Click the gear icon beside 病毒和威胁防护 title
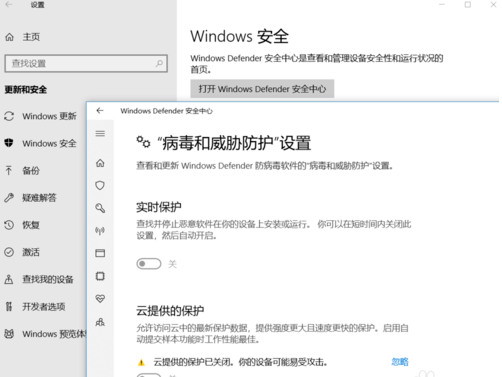 [x=143, y=142]
